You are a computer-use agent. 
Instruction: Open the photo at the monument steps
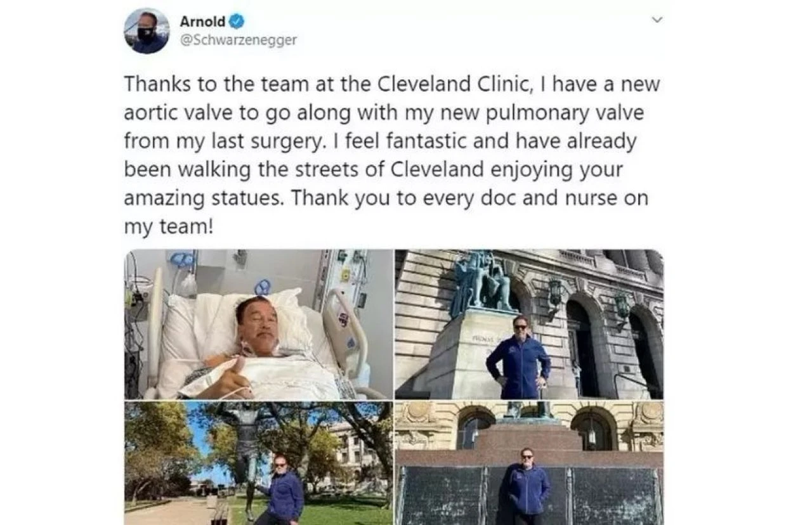click(x=529, y=463)
